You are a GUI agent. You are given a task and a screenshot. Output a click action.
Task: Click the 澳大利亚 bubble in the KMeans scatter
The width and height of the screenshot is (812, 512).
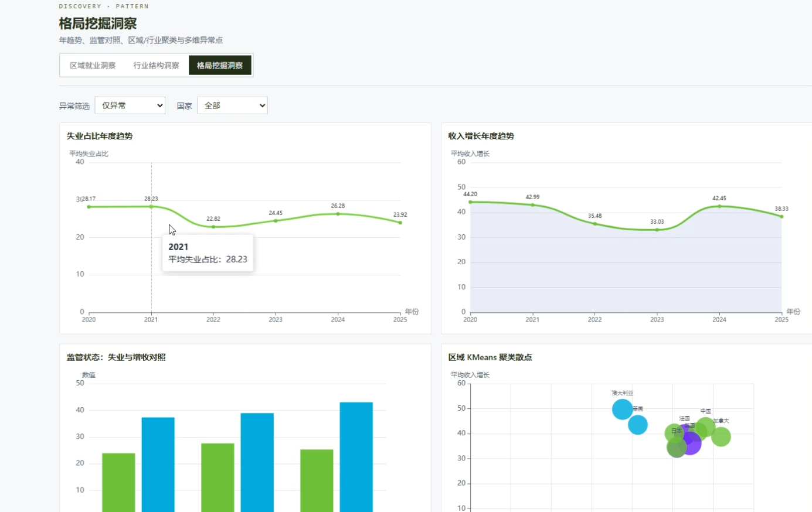pos(622,409)
